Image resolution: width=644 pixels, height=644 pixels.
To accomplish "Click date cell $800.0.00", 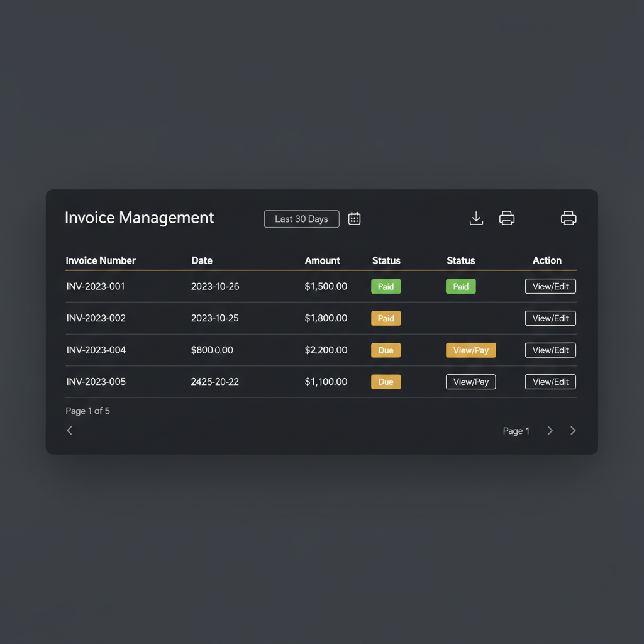I will coord(212,350).
